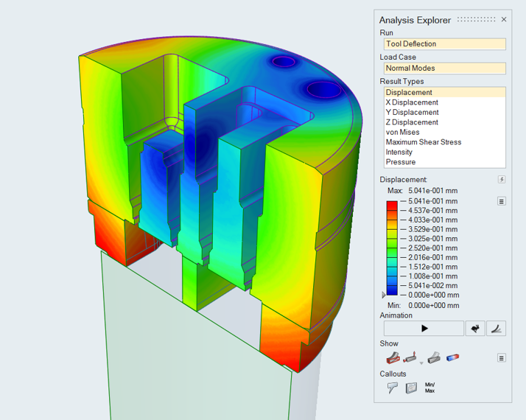
Task: Select the Normal Modes load case
Action: pyautogui.click(x=444, y=68)
